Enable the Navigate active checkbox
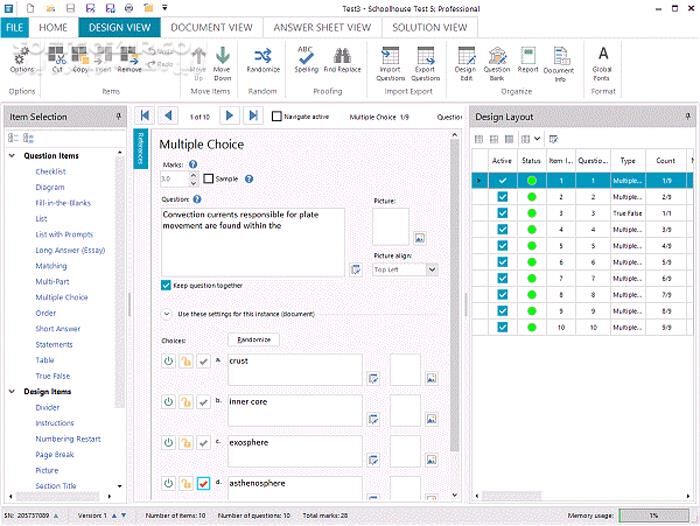700x526 pixels. click(x=277, y=116)
